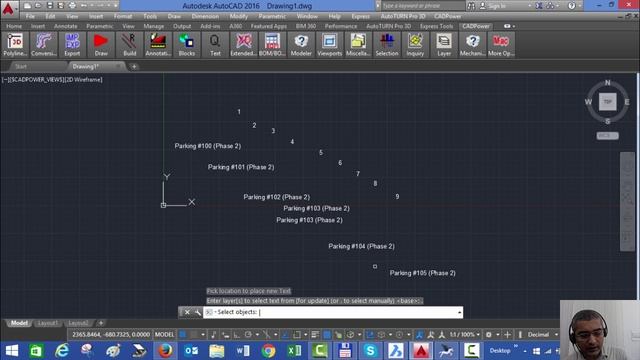
Task: Expand snap mode dropdown arrow
Action: [203, 335]
